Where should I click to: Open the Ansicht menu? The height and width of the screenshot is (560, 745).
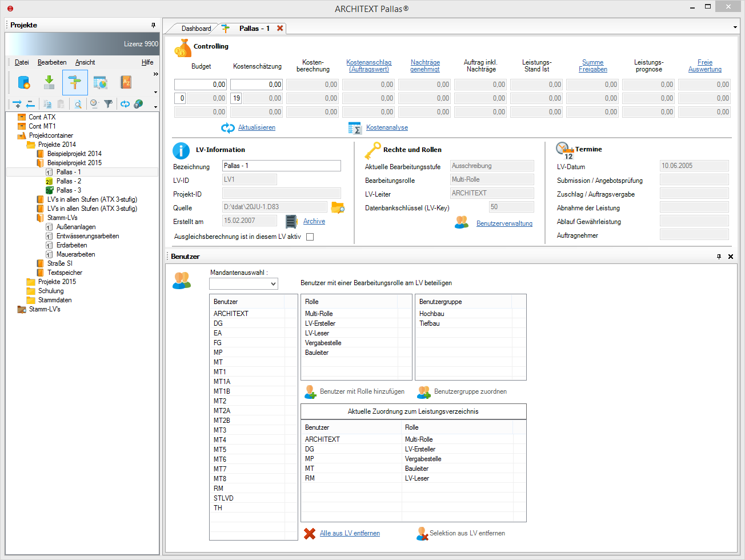pyautogui.click(x=85, y=62)
